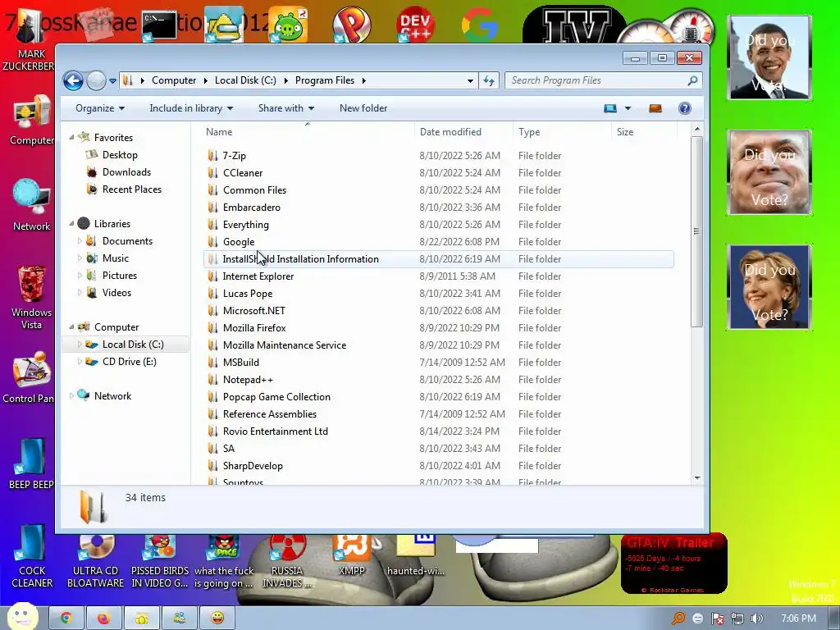Click the COCK CLEANER desktop icon
Screen dimensions: 840x630
coord(32,556)
